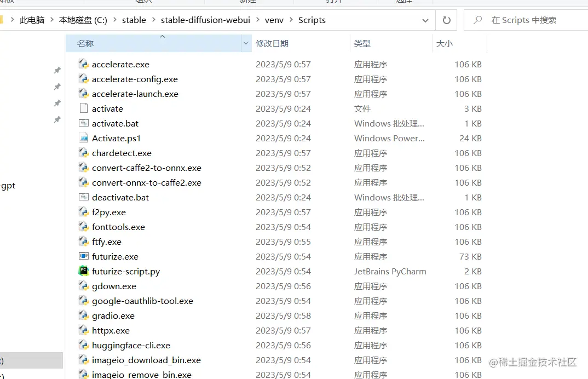Navigate to 此电脑 in breadcrumb
588x379 pixels.
tap(32, 20)
